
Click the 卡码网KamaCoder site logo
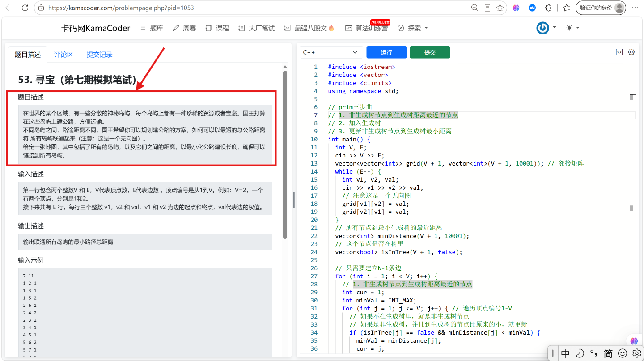(x=96, y=28)
